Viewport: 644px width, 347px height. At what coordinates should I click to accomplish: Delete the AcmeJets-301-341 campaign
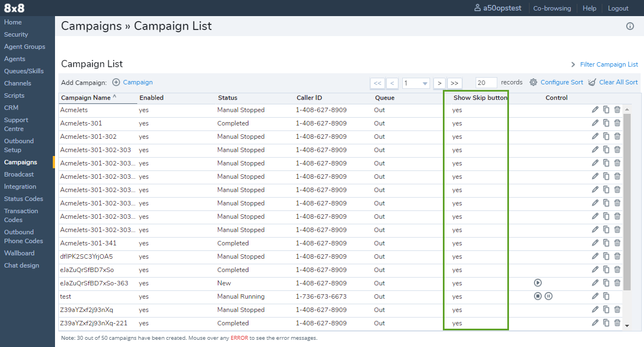pos(617,243)
